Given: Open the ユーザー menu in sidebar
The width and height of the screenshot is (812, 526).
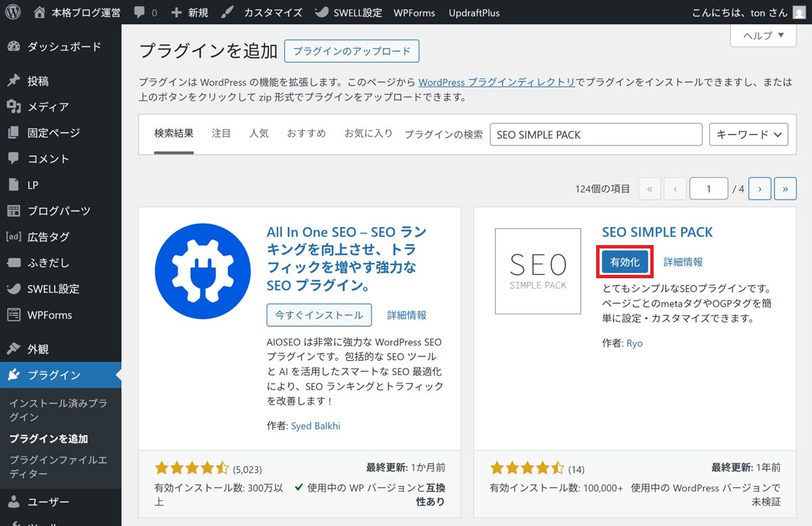Looking at the screenshot, I should tap(48, 502).
